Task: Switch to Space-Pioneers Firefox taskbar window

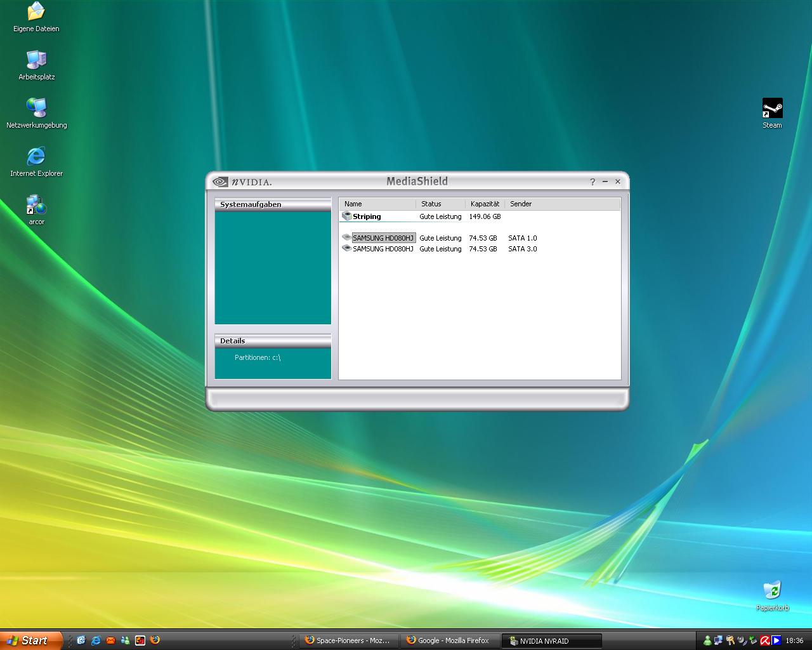Action: (x=349, y=640)
